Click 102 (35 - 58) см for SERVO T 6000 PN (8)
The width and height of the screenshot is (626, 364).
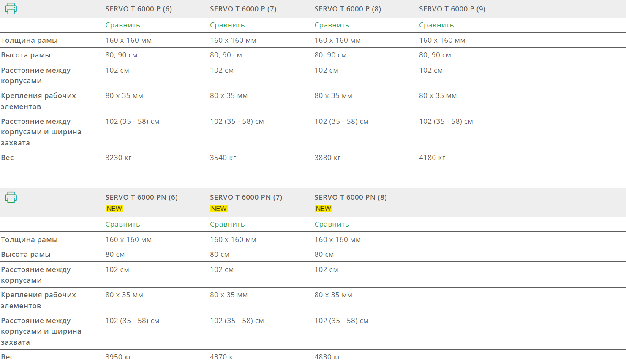[341, 321]
